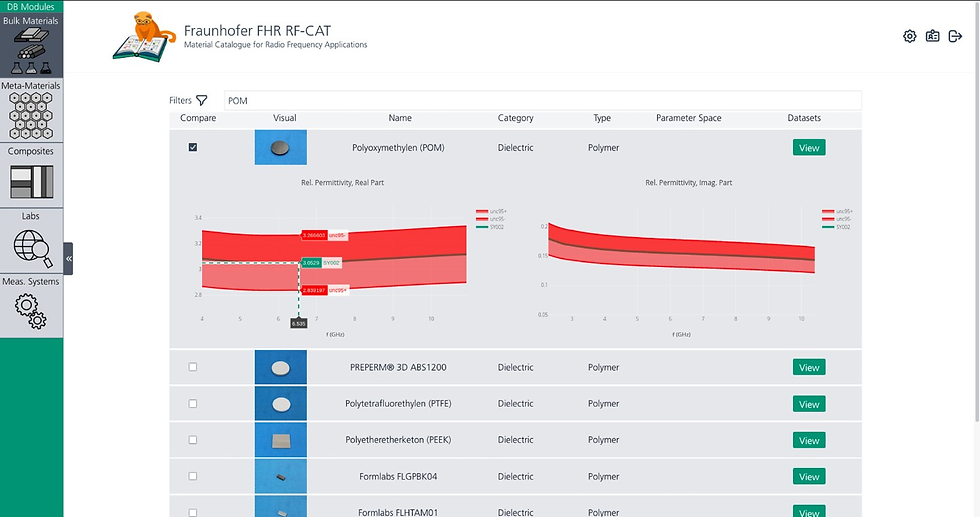Click the Compare column header

198,118
